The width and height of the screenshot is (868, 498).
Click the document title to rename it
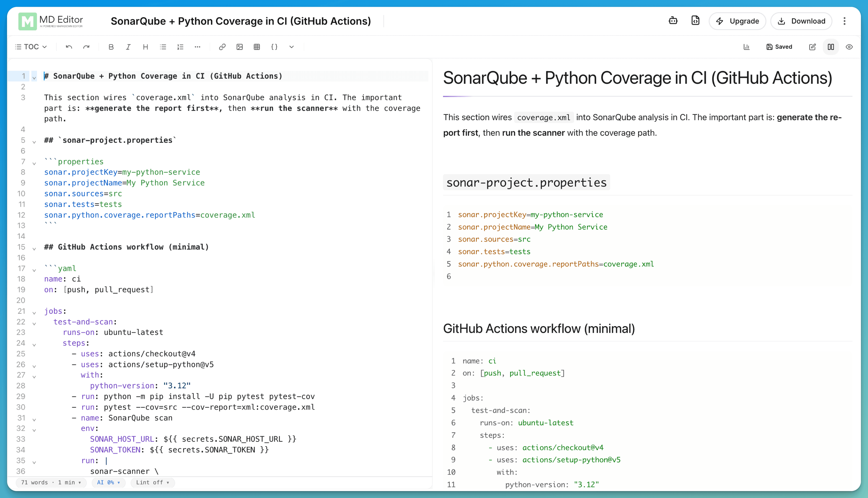coord(241,21)
